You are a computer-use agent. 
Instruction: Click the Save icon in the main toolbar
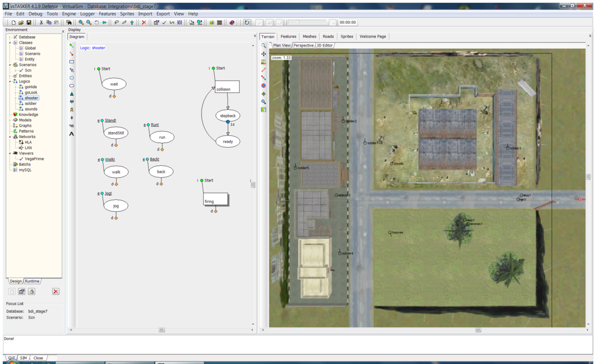pos(29,23)
